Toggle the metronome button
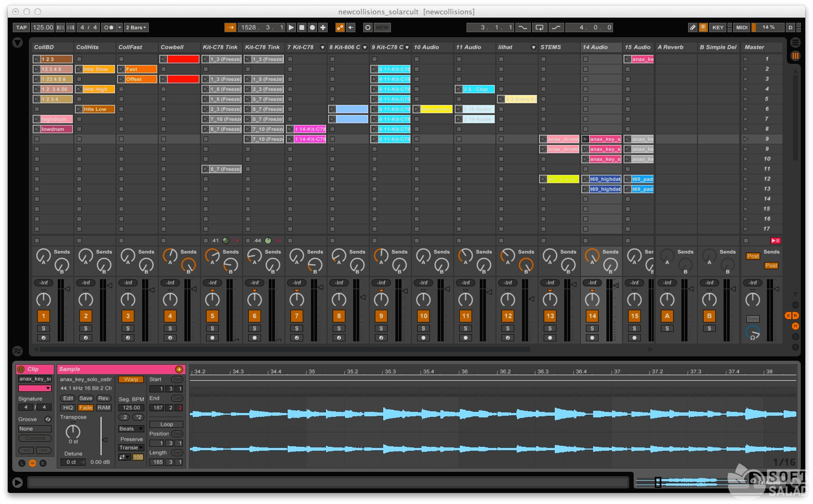This screenshot has height=504, width=813. (109, 27)
